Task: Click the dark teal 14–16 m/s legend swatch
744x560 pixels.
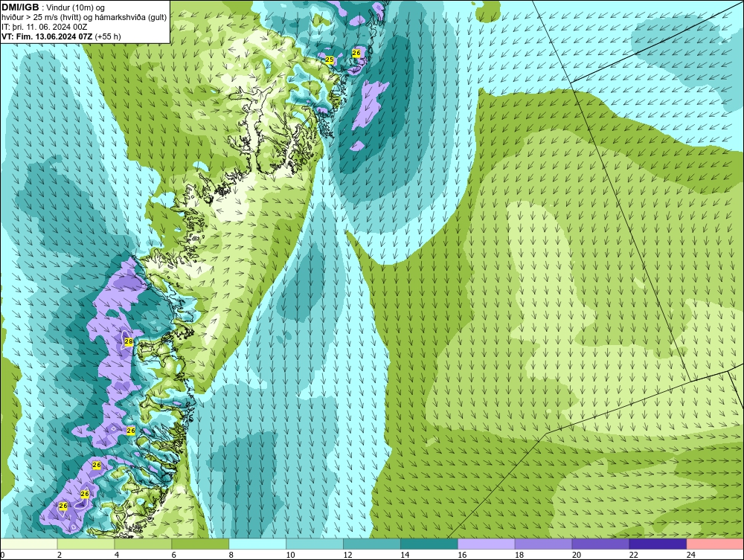Action: pos(429,544)
